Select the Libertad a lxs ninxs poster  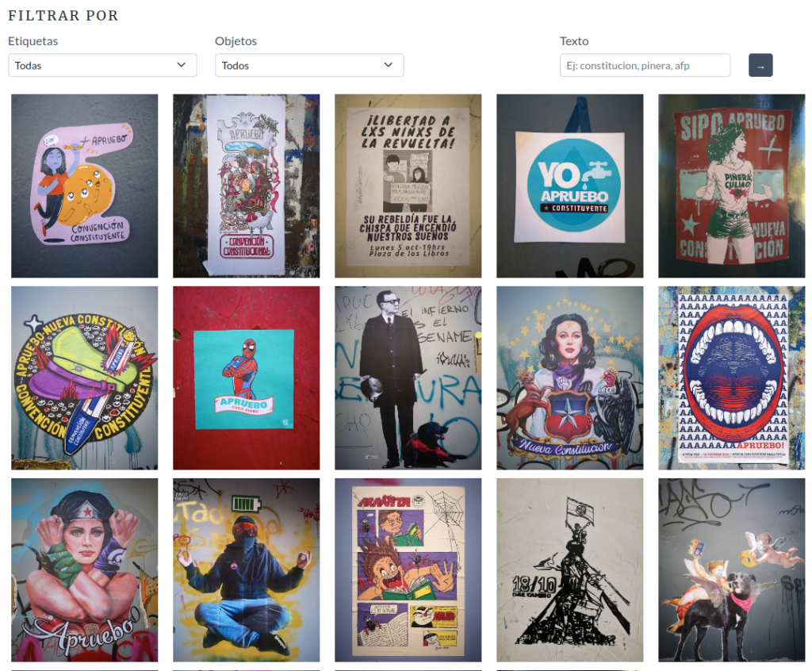coord(408,186)
